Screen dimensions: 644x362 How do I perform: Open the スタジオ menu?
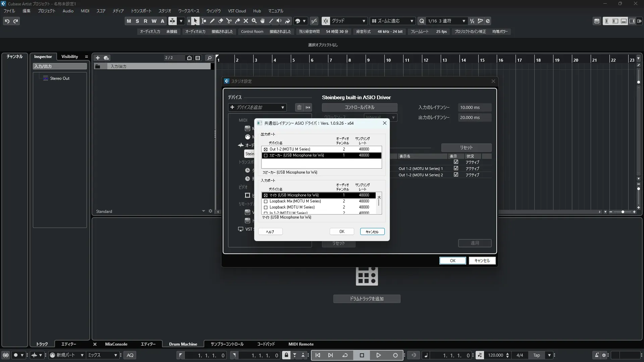(165, 11)
